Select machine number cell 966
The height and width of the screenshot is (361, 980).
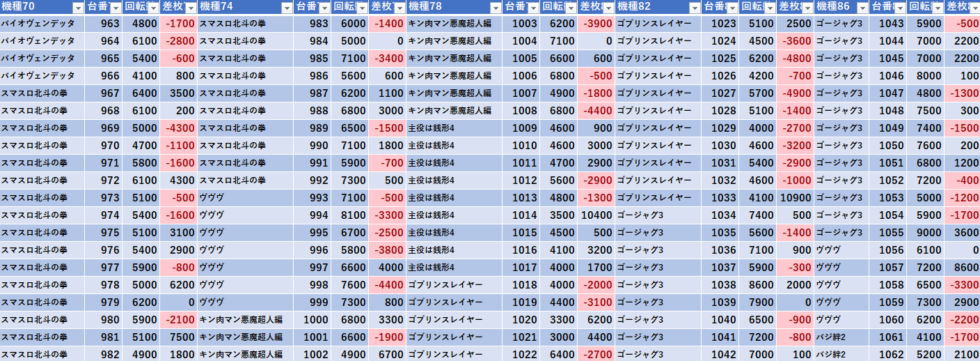click(x=104, y=76)
